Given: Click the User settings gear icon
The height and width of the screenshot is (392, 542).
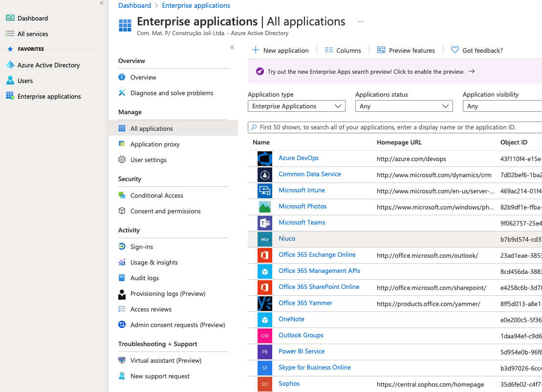Looking at the screenshot, I should (x=122, y=160).
